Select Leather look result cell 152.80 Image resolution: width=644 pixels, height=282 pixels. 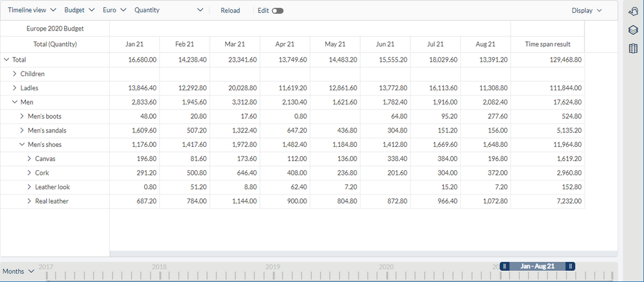point(547,187)
